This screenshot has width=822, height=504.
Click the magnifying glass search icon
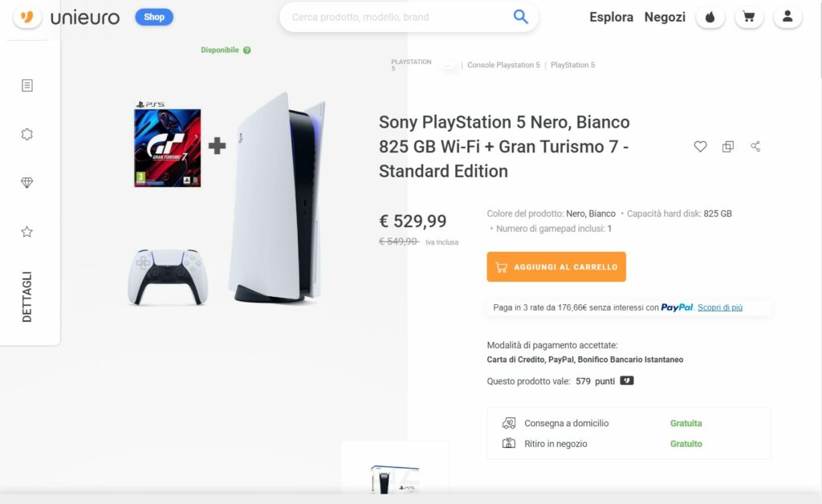coord(521,17)
